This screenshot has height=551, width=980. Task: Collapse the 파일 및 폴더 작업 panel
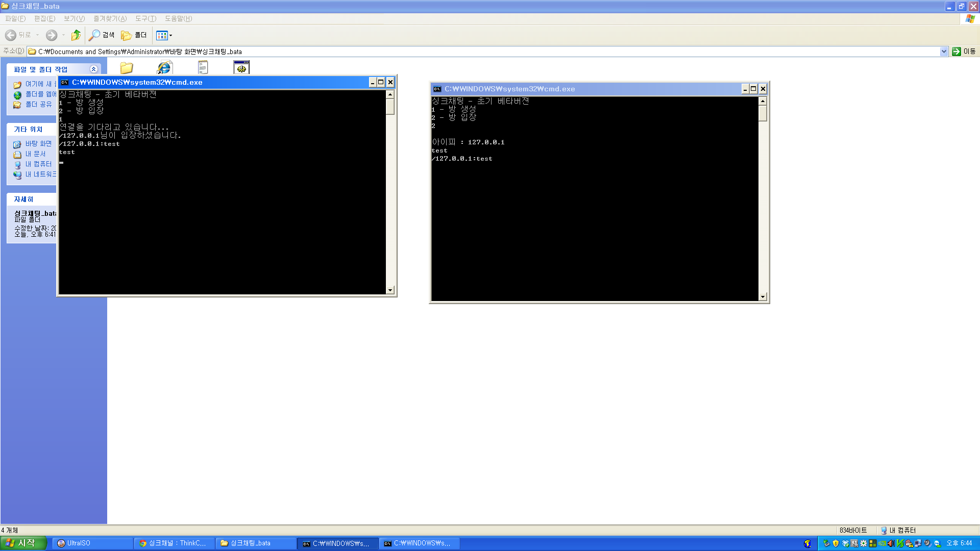(93, 69)
